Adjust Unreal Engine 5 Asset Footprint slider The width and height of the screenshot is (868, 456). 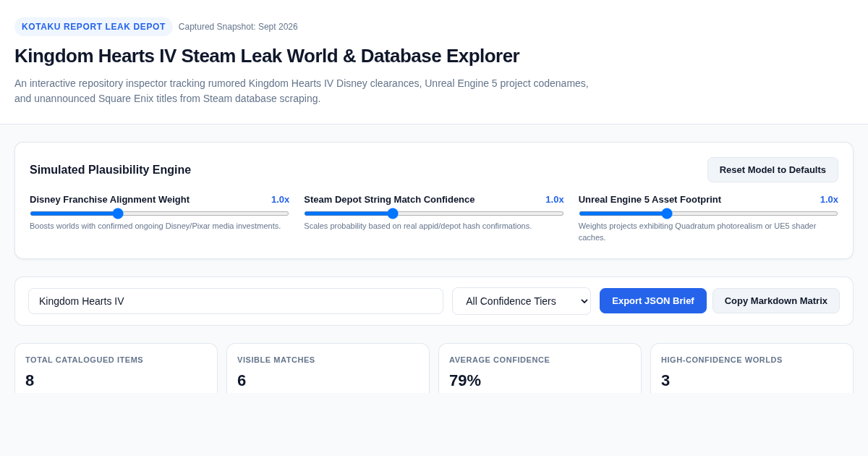click(708, 214)
